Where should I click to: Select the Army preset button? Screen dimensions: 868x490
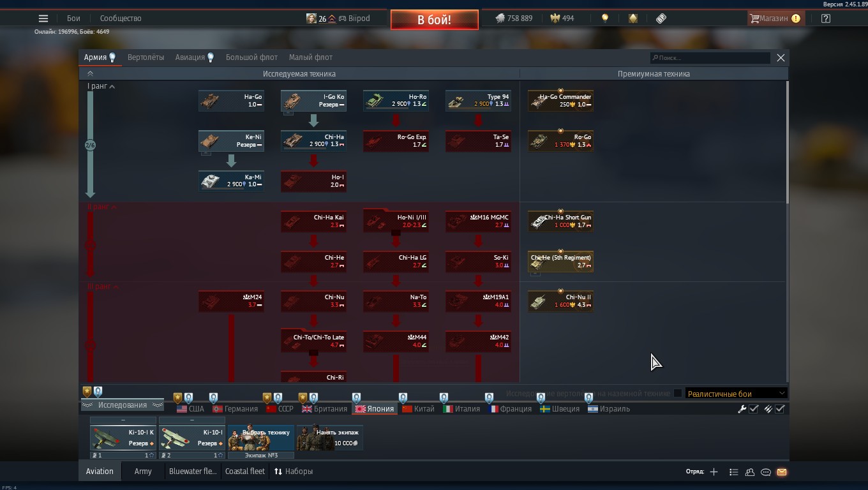coord(143,471)
